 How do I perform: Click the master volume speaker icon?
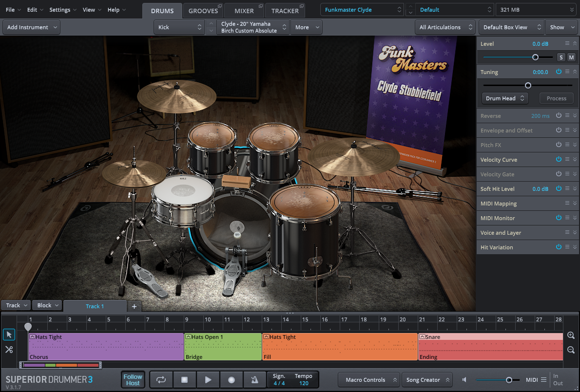464,380
